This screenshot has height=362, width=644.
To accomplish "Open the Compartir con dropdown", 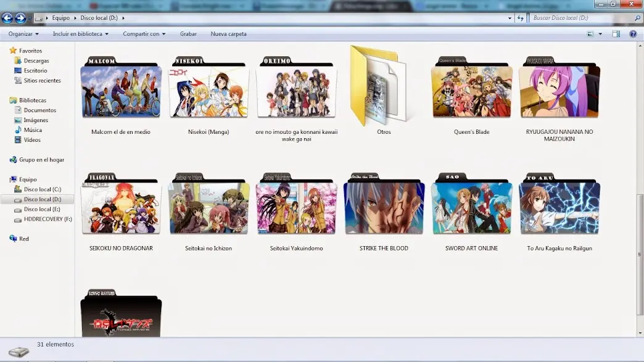I will click(x=144, y=34).
